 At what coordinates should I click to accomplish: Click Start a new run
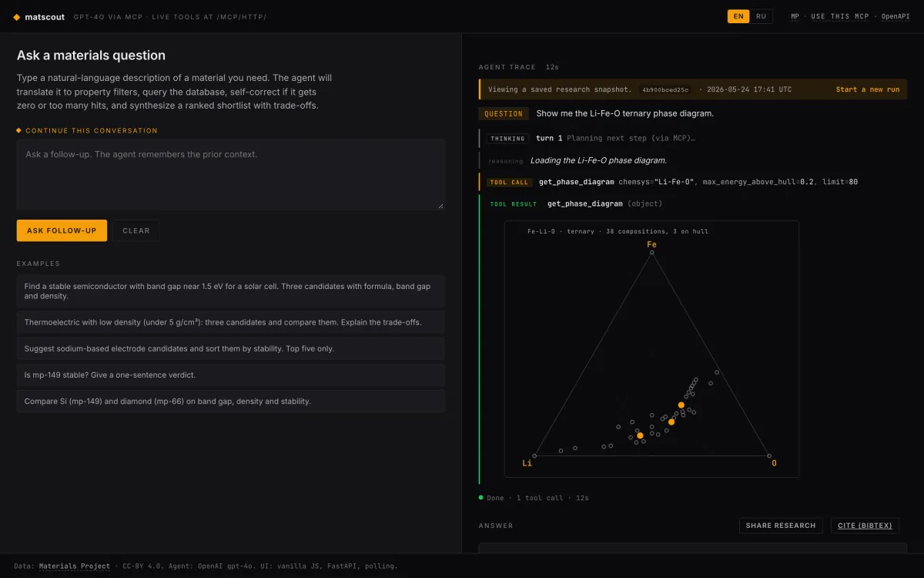(x=868, y=89)
